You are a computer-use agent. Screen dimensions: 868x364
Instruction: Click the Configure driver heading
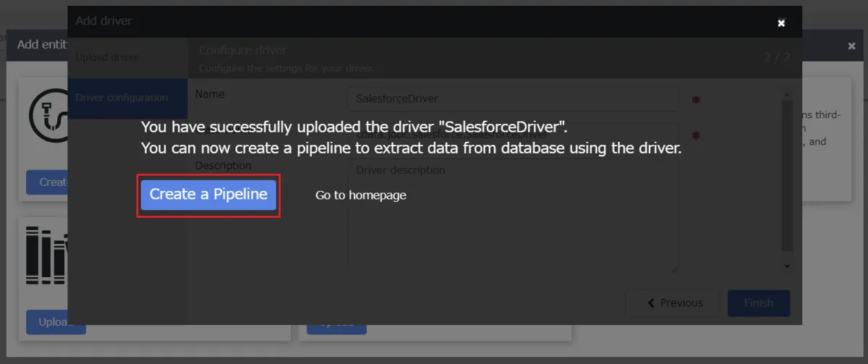click(243, 50)
